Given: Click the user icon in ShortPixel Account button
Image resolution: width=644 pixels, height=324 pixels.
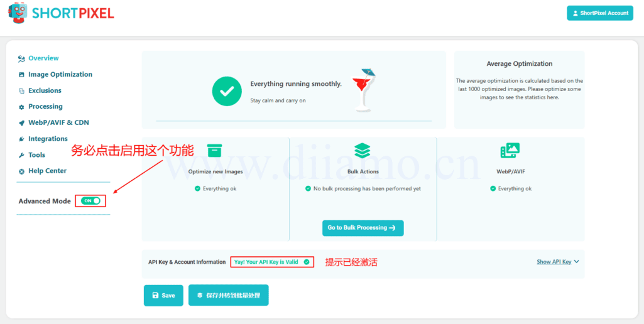Looking at the screenshot, I should (x=575, y=13).
